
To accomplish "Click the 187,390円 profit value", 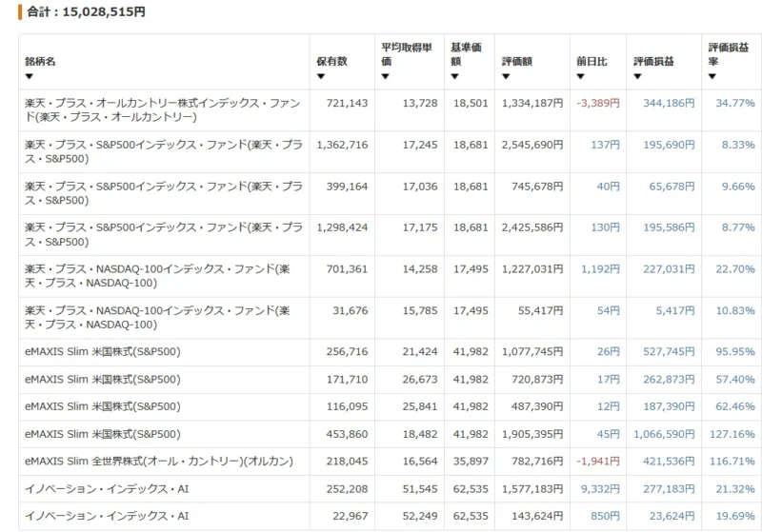I will 670,406.
